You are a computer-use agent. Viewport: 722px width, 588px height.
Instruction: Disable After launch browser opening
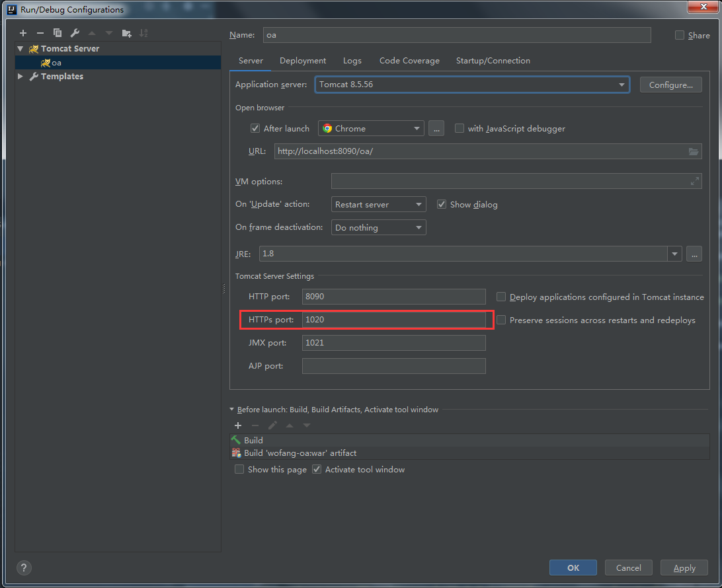tap(255, 128)
